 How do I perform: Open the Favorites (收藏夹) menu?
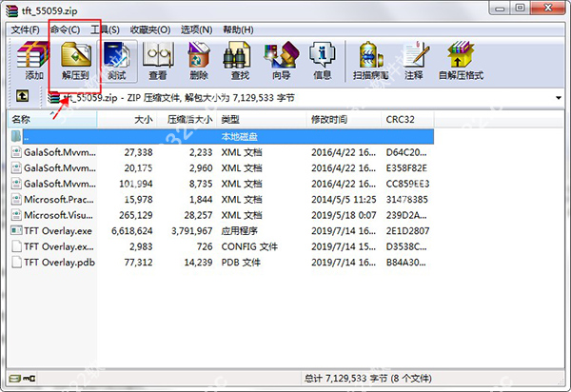150,29
